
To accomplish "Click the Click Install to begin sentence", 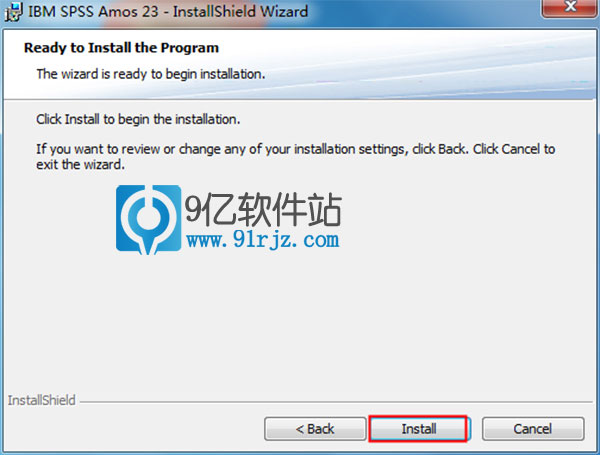I will click(138, 119).
